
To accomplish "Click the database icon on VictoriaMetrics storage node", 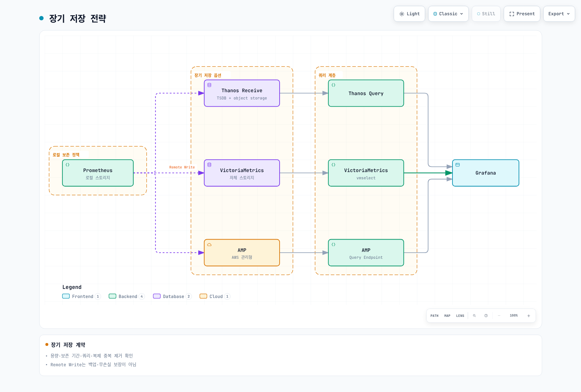I will coord(210,165).
